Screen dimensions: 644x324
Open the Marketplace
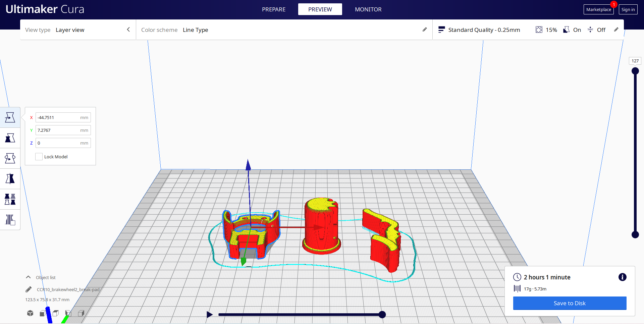[598, 9]
